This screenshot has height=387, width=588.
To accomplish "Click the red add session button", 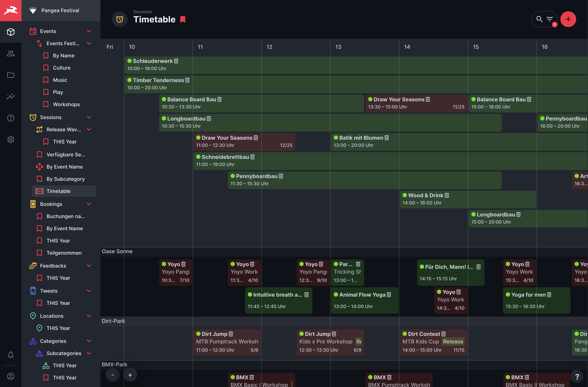I will coord(568,19).
